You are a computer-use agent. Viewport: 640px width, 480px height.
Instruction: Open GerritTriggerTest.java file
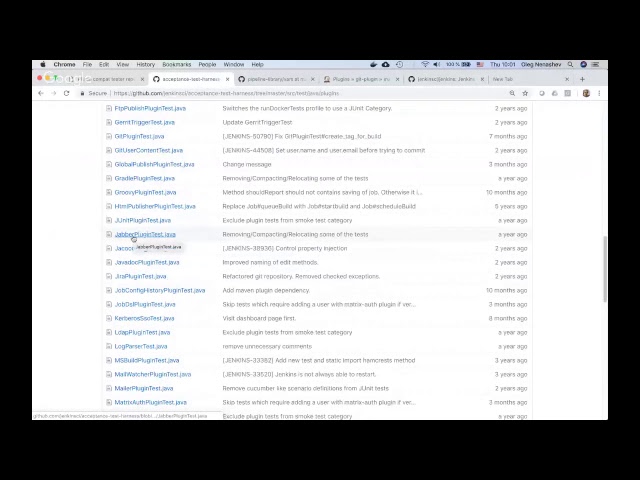coord(144,122)
